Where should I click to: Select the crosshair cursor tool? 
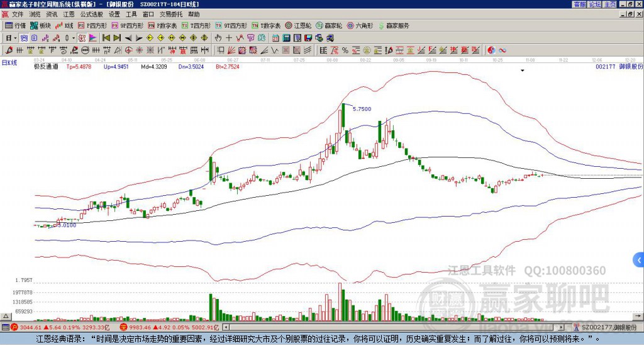coord(229,38)
